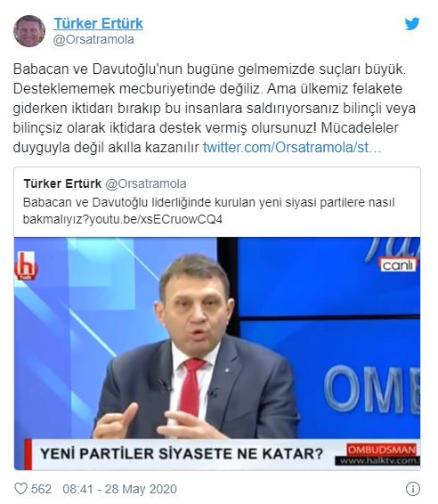
Task: Click the 562 likes count
Action: [x=42, y=489]
